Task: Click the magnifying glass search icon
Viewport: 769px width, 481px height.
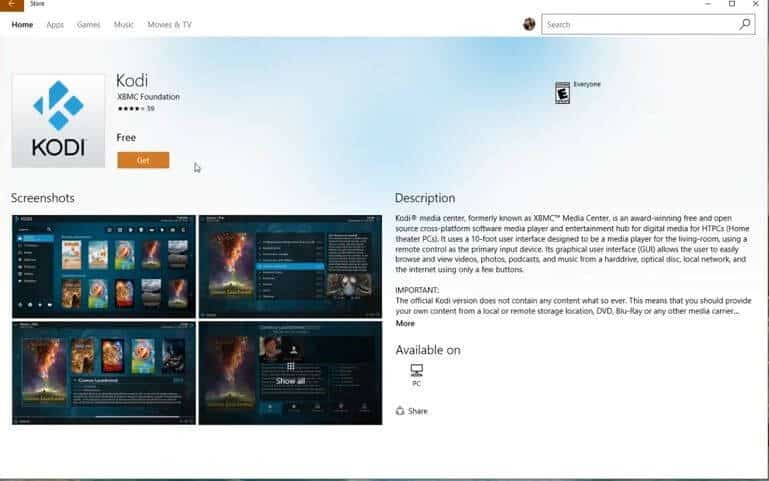Action: coord(744,24)
